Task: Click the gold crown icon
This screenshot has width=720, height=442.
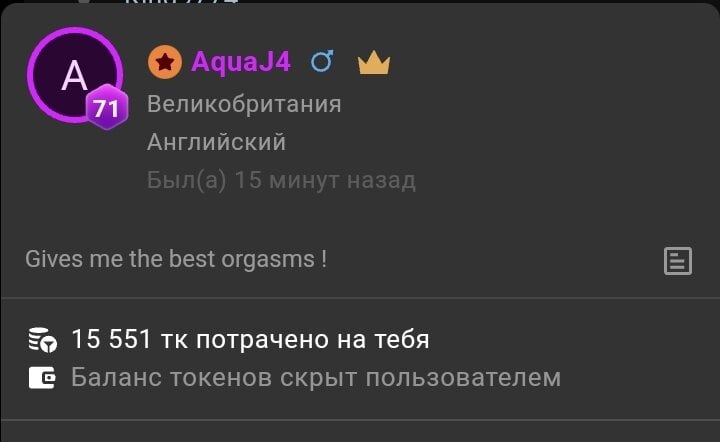Action: [x=374, y=62]
